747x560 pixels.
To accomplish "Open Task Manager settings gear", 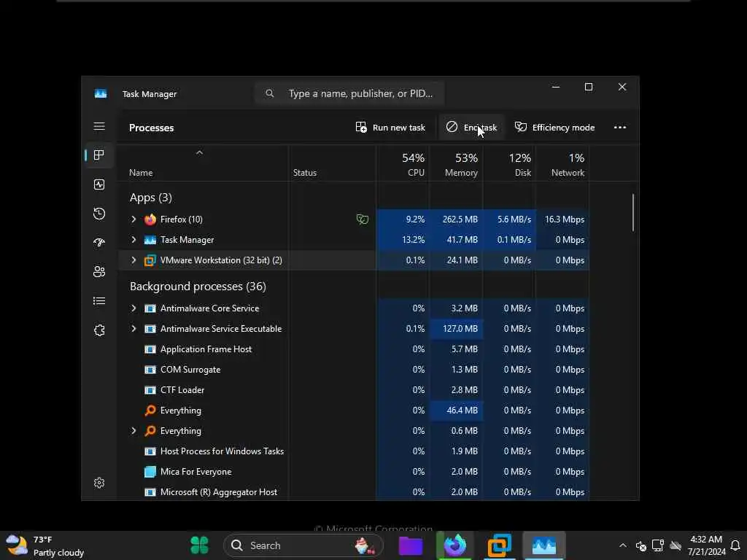I will click(x=99, y=483).
